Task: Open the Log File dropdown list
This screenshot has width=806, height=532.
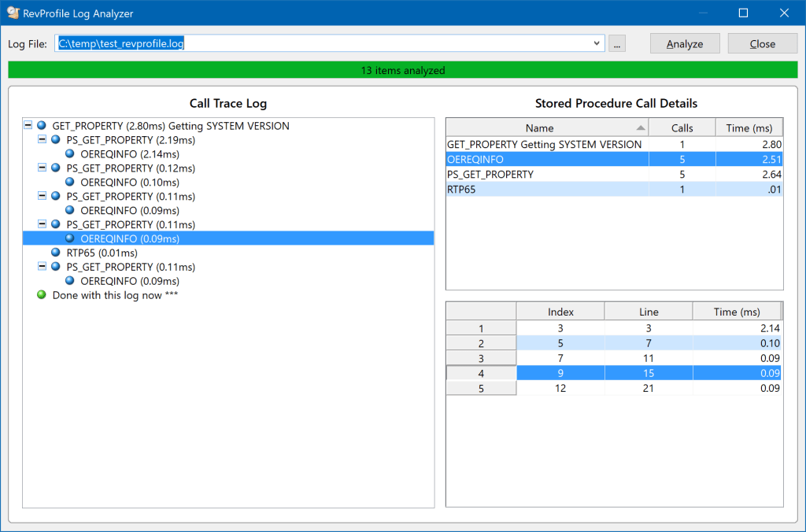Action: 596,43
